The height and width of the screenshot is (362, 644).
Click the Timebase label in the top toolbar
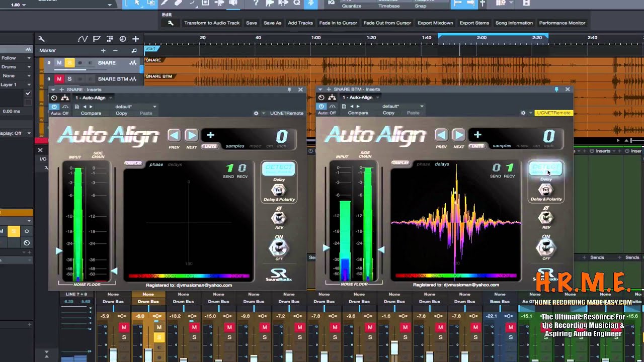click(x=389, y=6)
